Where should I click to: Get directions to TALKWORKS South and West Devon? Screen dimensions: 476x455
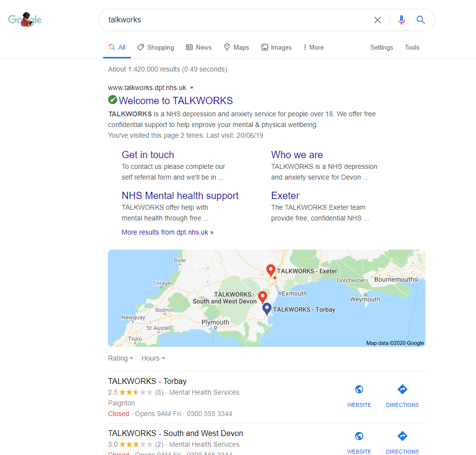pos(402,442)
